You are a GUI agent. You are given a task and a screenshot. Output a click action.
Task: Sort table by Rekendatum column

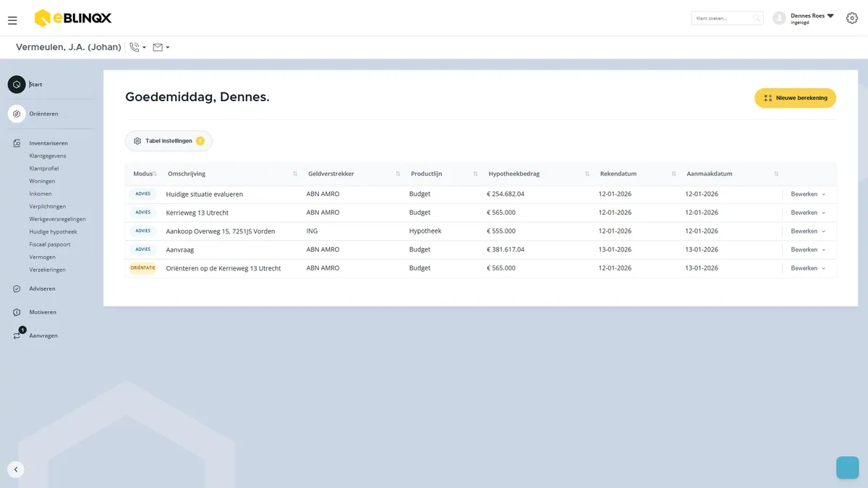click(x=674, y=174)
